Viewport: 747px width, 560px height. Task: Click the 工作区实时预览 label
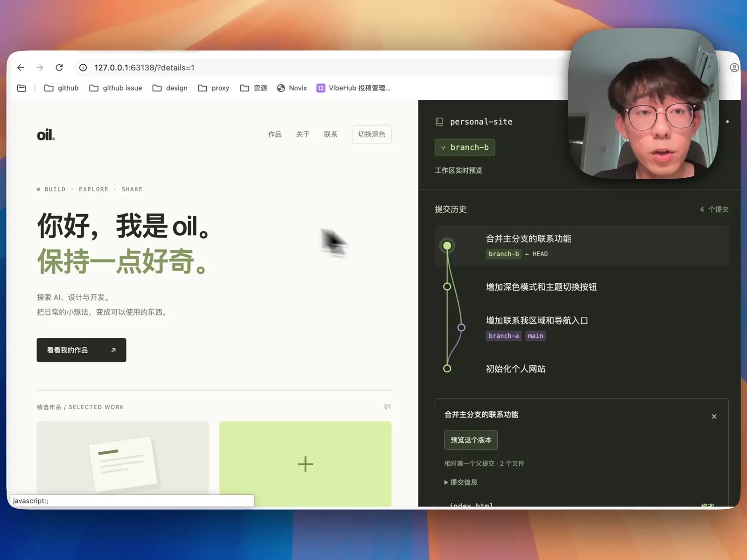coord(458,170)
